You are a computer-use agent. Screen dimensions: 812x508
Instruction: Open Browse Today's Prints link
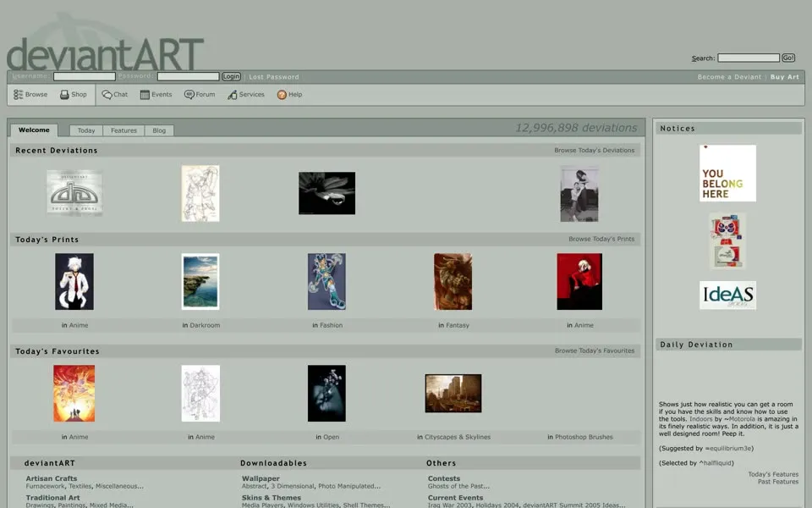pos(601,239)
